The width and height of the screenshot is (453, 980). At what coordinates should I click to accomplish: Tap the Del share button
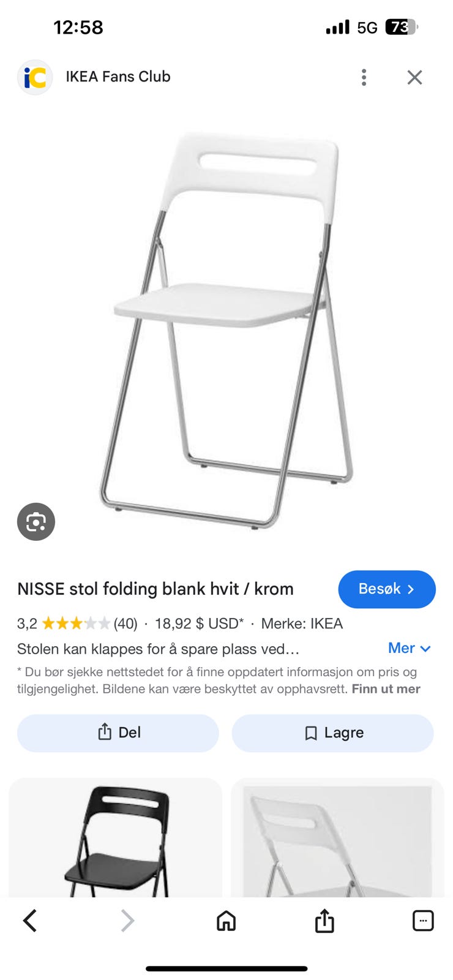click(x=118, y=733)
